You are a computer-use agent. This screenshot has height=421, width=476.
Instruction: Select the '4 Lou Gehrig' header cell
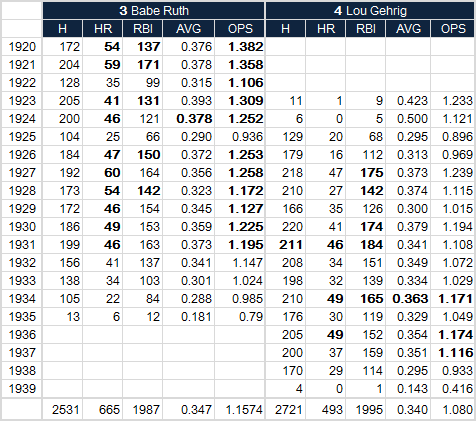370,10
